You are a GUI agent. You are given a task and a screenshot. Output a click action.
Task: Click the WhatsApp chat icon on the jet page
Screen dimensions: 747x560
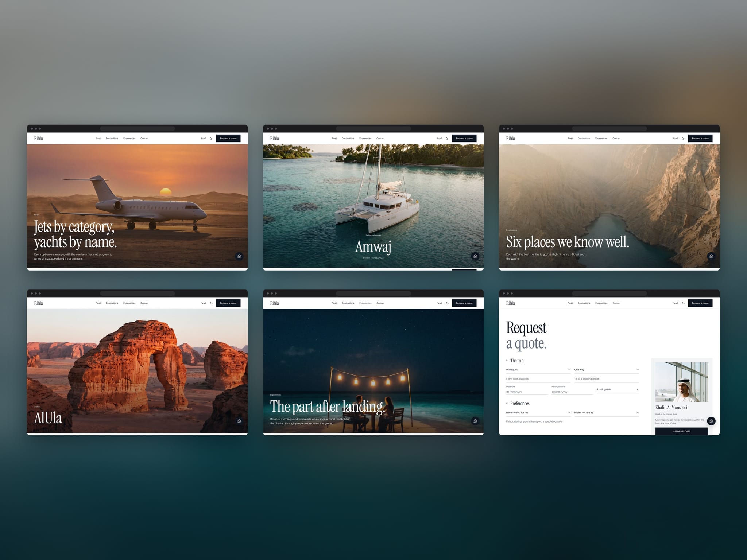239,256
